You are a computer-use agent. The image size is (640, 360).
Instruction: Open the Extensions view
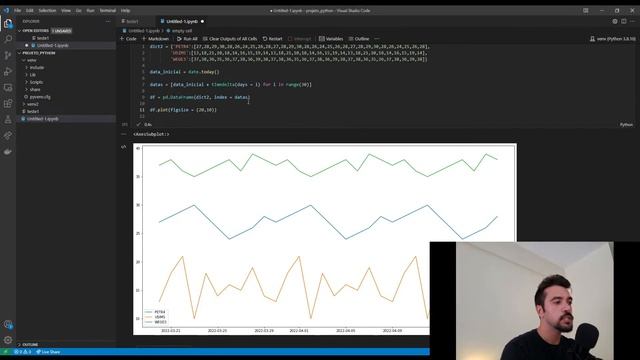coord(8,103)
